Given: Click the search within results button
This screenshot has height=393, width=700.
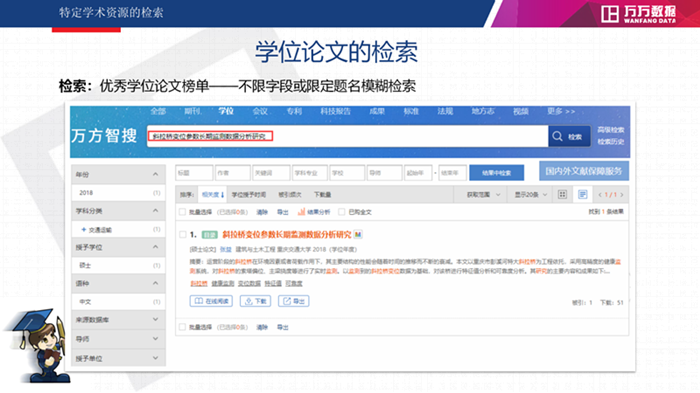Looking at the screenshot, I should (496, 173).
